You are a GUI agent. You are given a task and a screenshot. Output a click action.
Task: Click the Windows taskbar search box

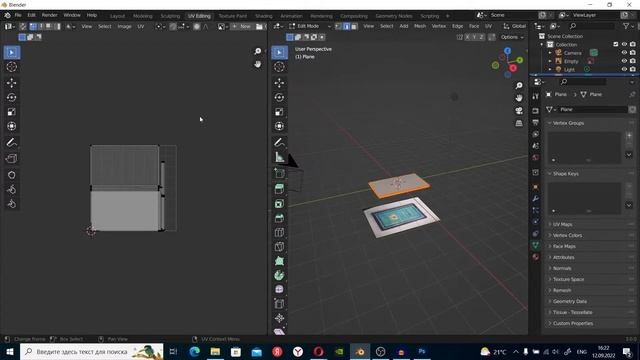[92, 351]
